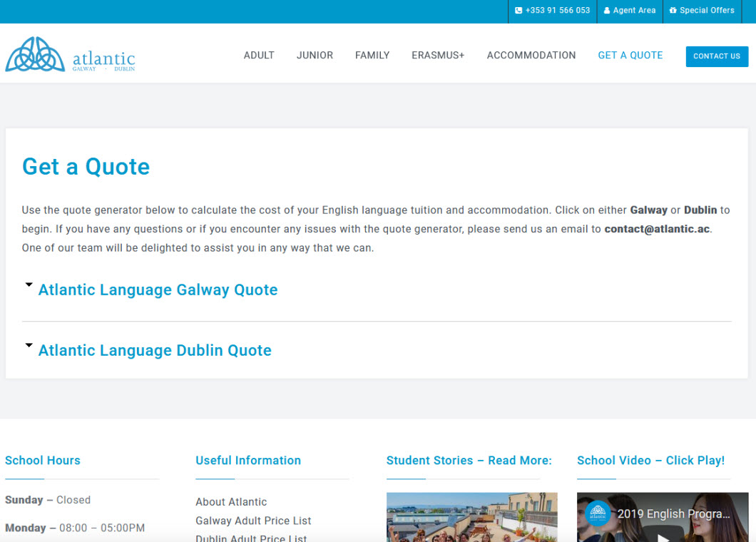Click the Special Offers gift icon
The image size is (756, 542).
click(673, 11)
